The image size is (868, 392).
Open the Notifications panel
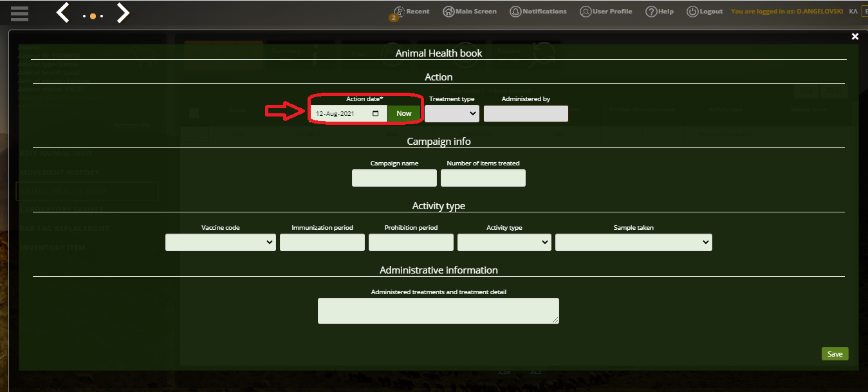[x=538, y=12]
